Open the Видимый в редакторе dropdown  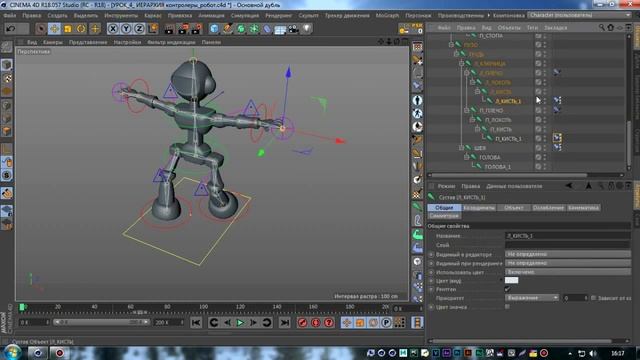(567, 254)
